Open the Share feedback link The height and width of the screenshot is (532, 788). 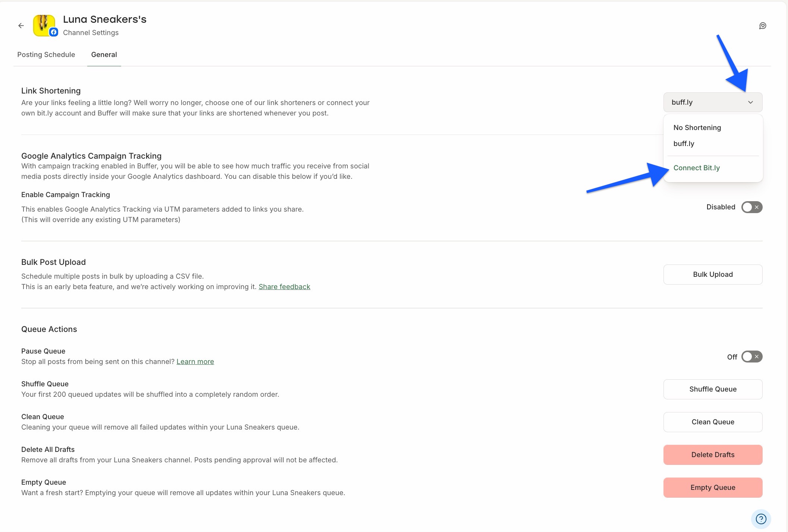284,286
